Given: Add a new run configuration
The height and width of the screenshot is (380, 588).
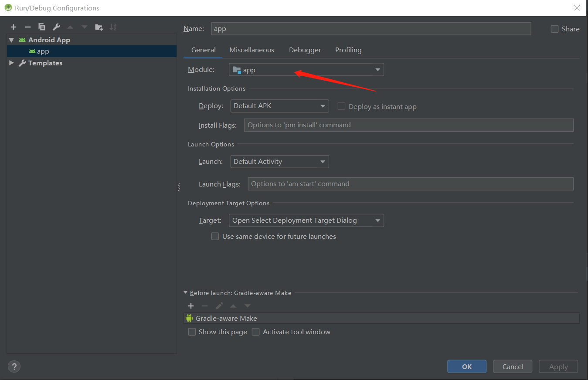Looking at the screenshot, I should coord(14,27).
